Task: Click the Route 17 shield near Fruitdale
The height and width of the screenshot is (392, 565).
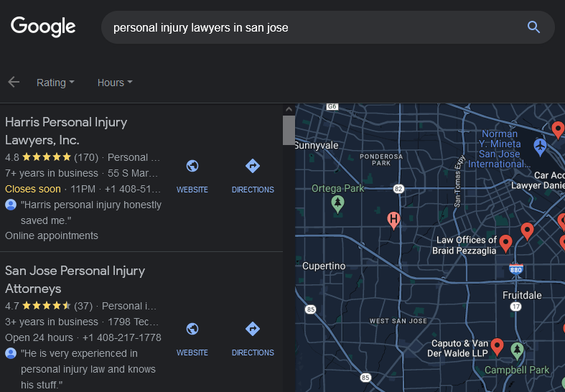Action: [x=516, y=307]
